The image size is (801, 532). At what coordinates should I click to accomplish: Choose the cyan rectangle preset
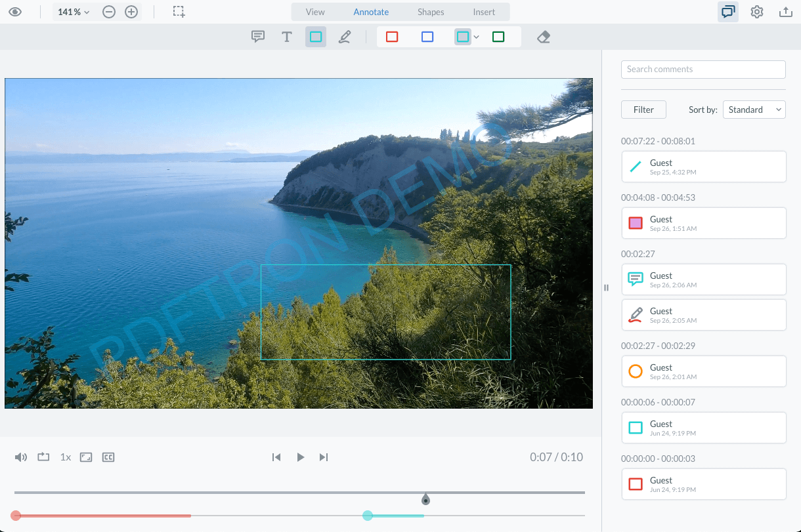pyautogui.click(x=463, y=37)
